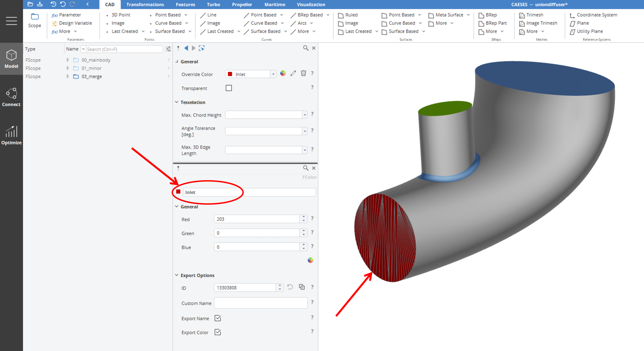644x351 pixels.
Task: Toggle the Transparent checkbox
Action: [229, 88]
